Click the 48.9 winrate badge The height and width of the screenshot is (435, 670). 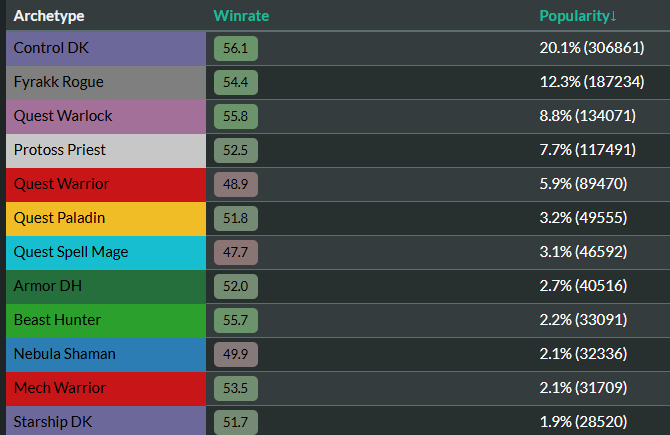point(236,185)
